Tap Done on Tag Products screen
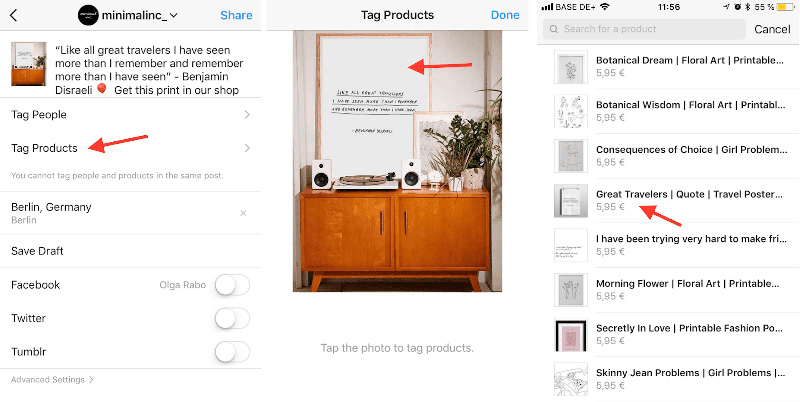The image size is (800, 402). [x=505, y=15]
